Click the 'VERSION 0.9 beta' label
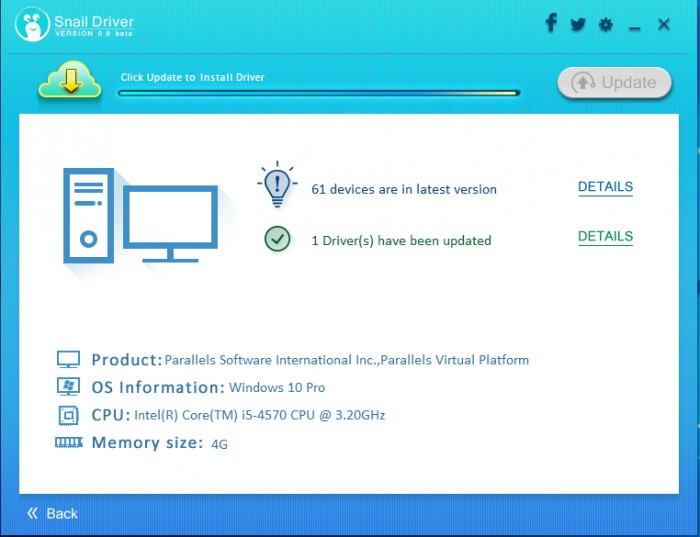This screenshot has height=537, width=700. click(94, 33)
